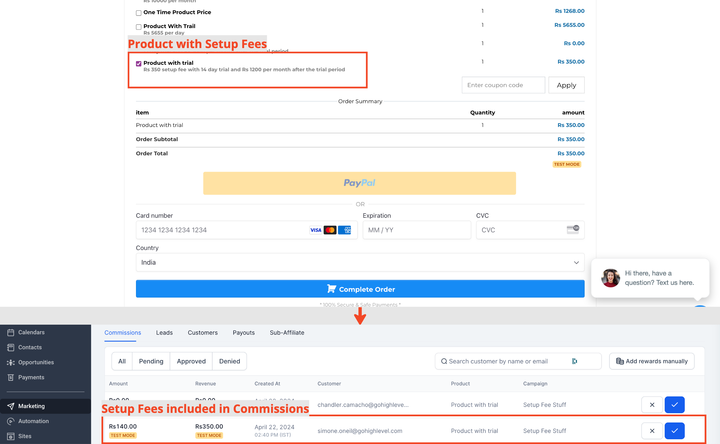Click the chat agent avatar
The width and height of the screenshot is (720, 444).
pyautogui.click(x=610, y=278)
